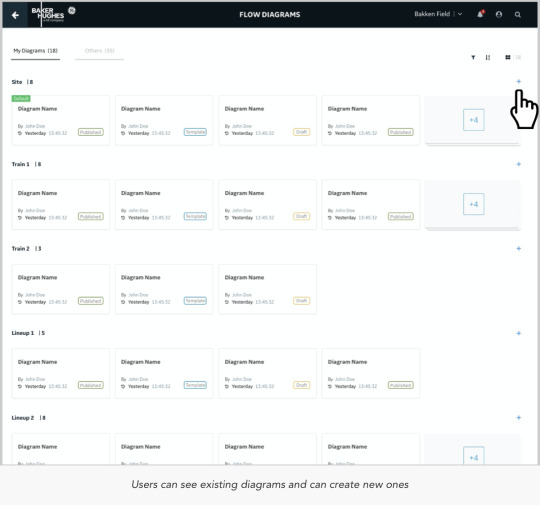The width and height of the screenshot is (540, 505).
Task: Click the Draft badge in Train 2
Action: click(x=301, y=301)
